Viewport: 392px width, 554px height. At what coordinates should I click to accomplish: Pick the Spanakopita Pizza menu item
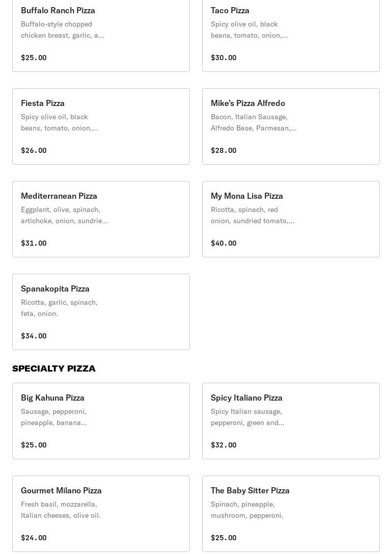(x=101, y=312)
